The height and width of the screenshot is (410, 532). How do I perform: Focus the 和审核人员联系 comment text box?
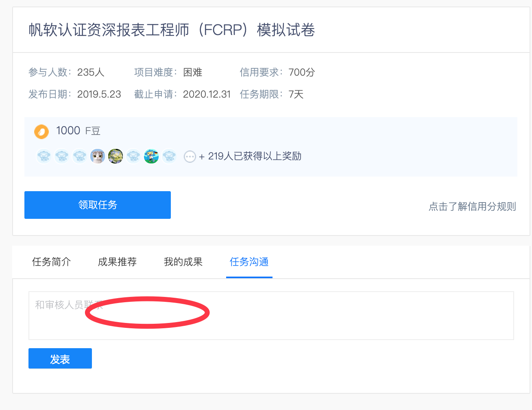click(271, 316)
